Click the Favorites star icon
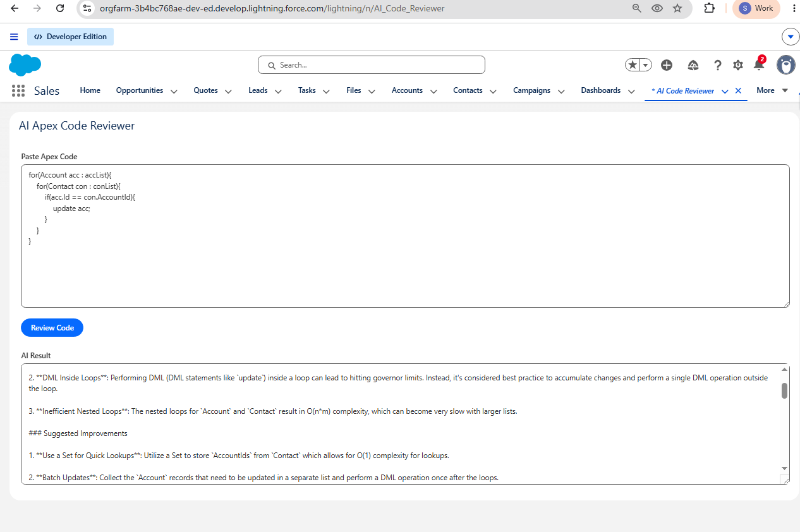800x532 pixels. point(633,65)
